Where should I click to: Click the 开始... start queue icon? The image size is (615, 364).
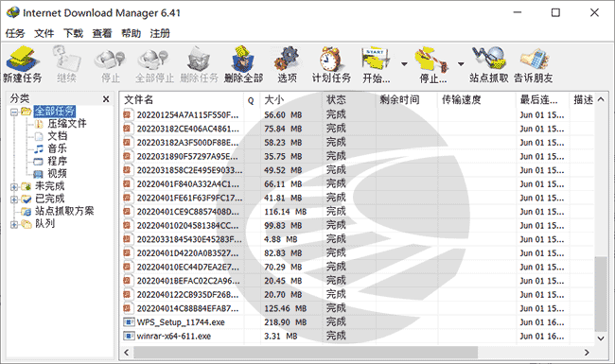(x=376, y=60)
